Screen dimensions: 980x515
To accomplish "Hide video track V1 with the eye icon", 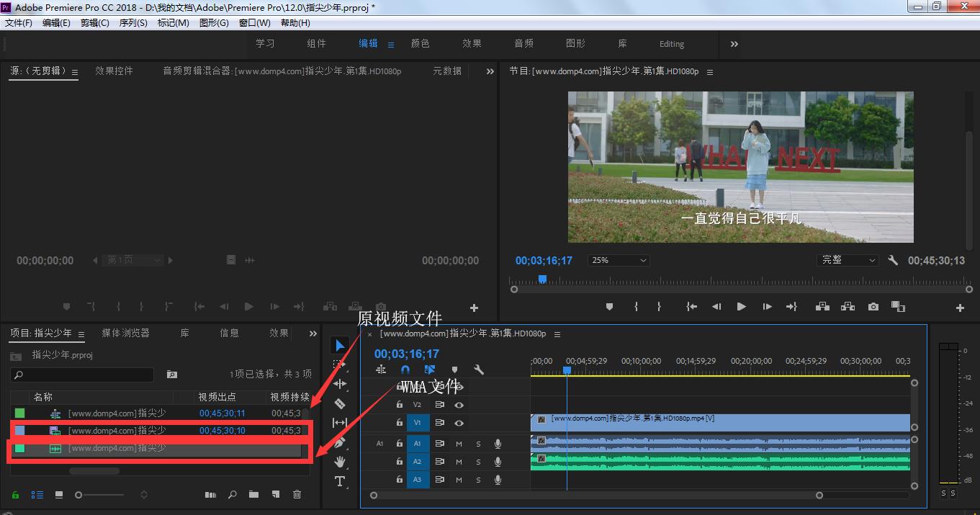I will click(x=459, y=423).
